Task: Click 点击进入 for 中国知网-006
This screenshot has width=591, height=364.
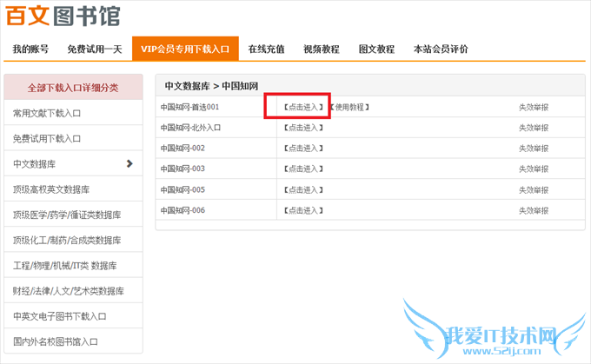Action: tap(303, 210)
